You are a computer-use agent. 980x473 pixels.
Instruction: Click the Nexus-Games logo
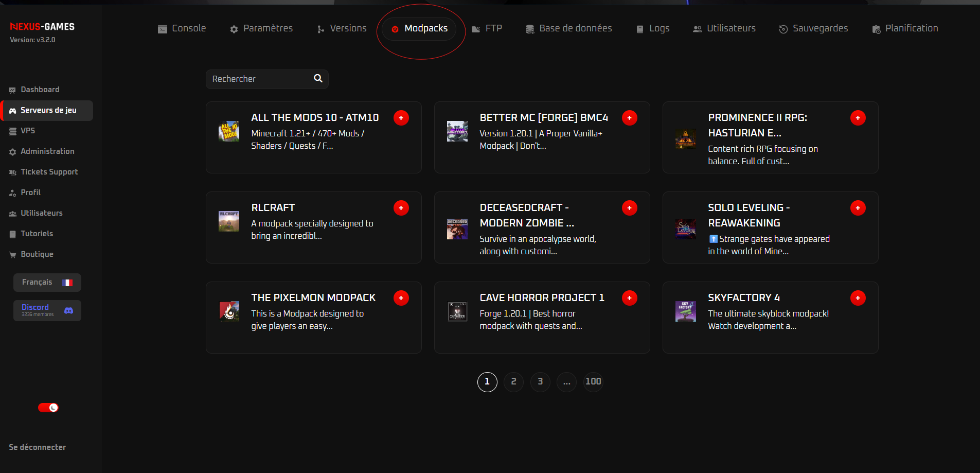pyautogui.click(x=42, y=27)
